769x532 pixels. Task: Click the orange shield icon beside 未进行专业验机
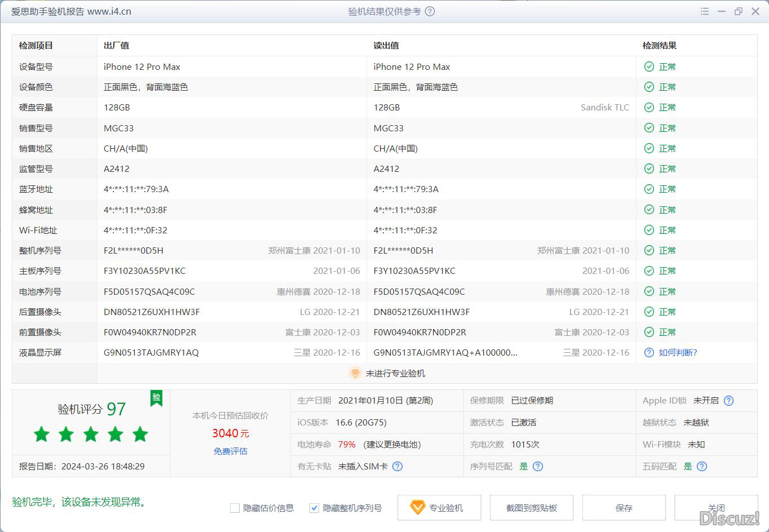click(x=355, y=373)
